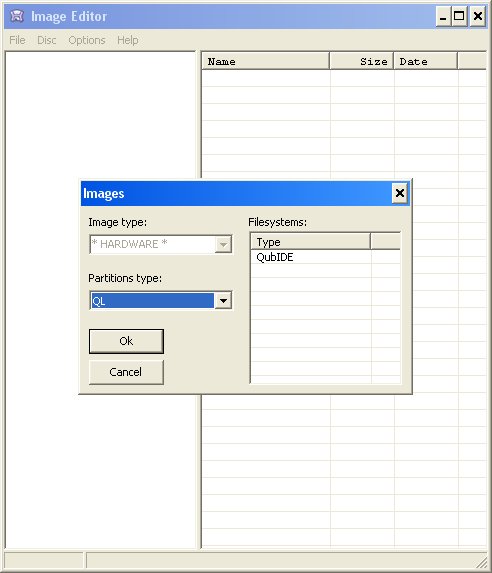The height and width of the screenshot is (573, 492).
Task: Confirm the dialog with Ok button
Action: pos(126,341)
